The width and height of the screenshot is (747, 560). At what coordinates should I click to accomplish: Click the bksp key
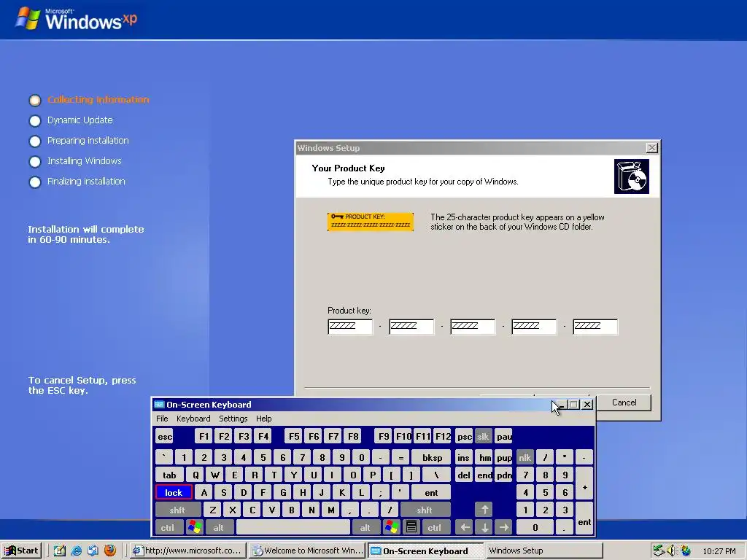(x=432, y=458)
